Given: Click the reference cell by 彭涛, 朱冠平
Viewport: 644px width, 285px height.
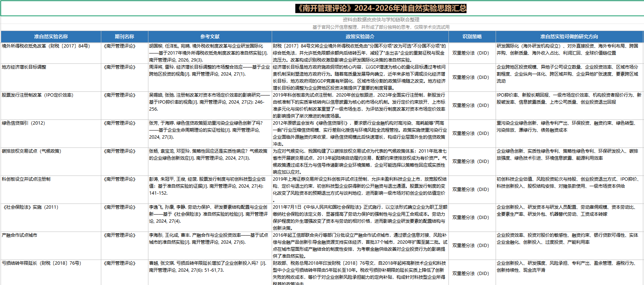Looking at the screenshot, I should pyautogui.click(x=210, y=190).
